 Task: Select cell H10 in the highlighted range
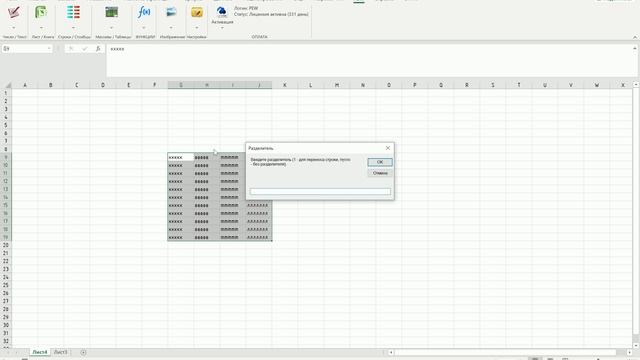tap(207, 165)
